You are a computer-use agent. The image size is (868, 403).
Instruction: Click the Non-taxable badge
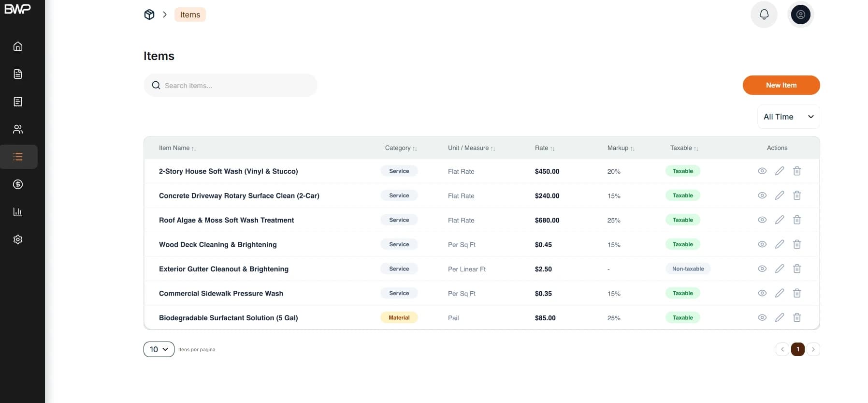pyautogui.click(x=688, y=269)
